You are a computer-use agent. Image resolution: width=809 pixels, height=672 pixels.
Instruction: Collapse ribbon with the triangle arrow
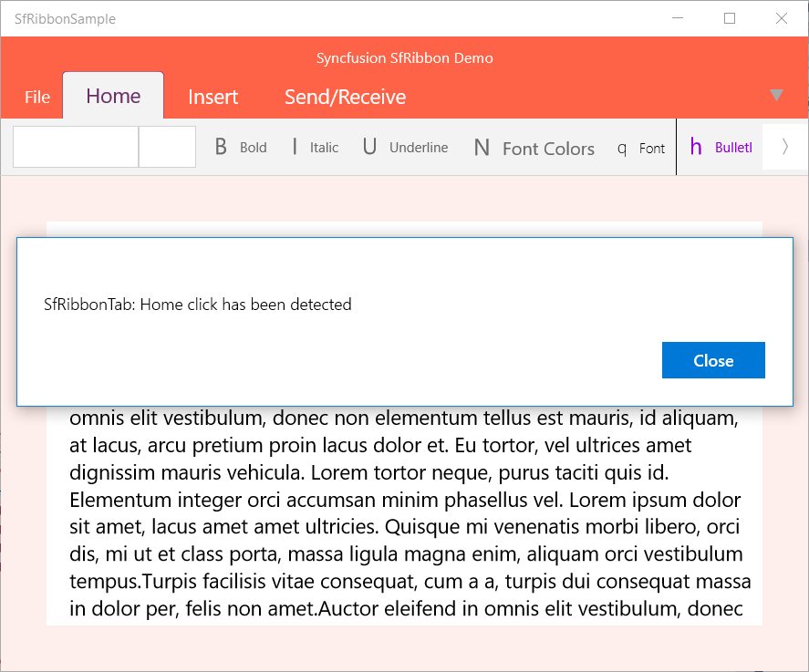776,95
